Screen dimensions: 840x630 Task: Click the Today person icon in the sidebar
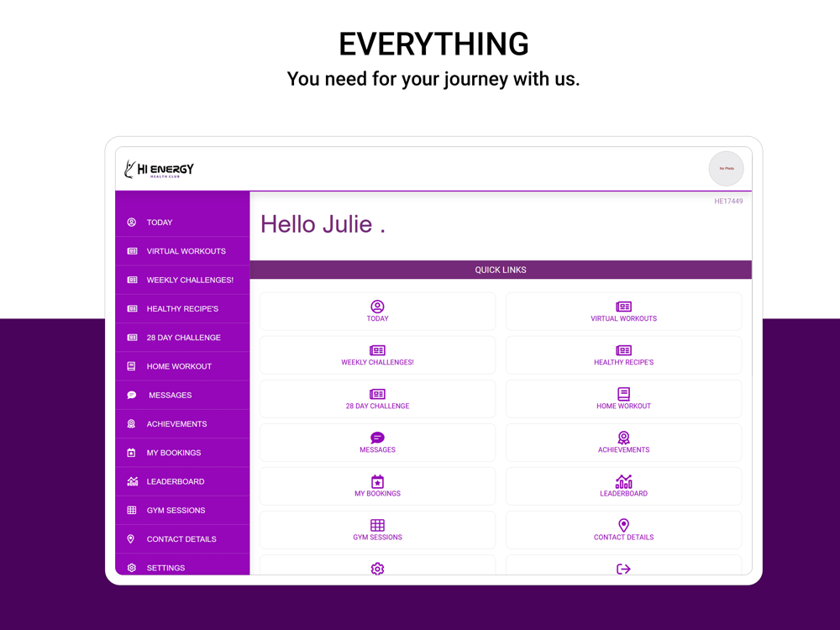[131, 223]
